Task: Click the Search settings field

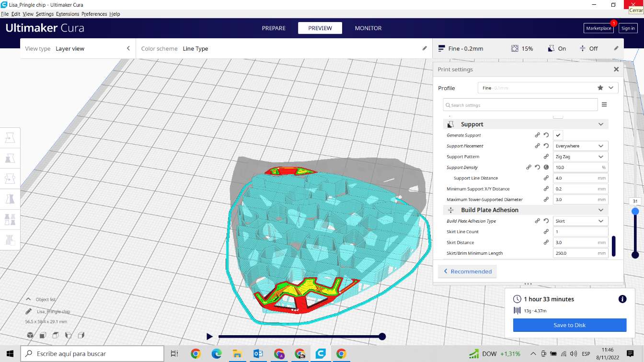Action: [x=520, y=105]
